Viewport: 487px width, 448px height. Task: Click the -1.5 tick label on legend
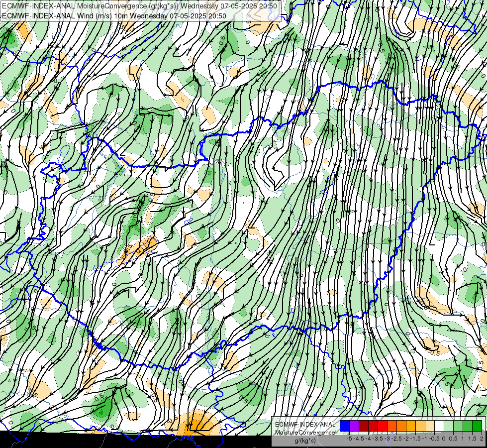pos(415,439)
